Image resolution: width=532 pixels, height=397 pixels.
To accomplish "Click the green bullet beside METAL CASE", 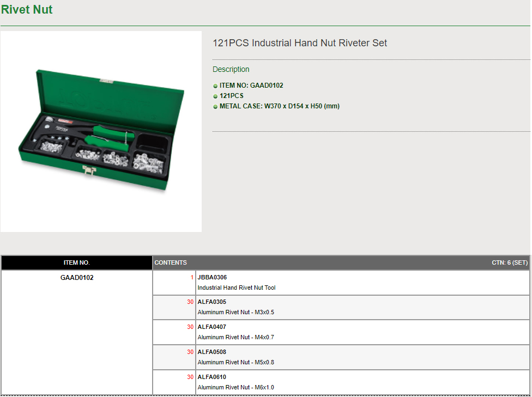I will (215, 107).
